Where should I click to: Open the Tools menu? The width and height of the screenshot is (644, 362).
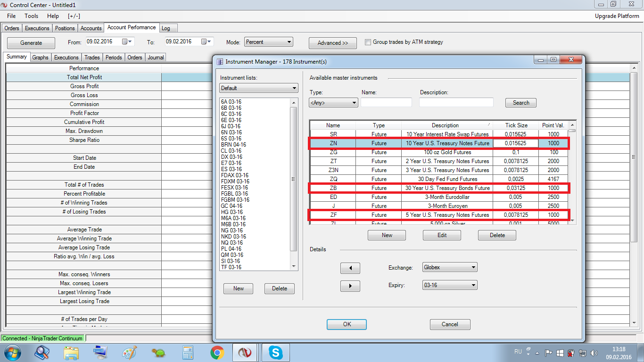click(32, 16)
